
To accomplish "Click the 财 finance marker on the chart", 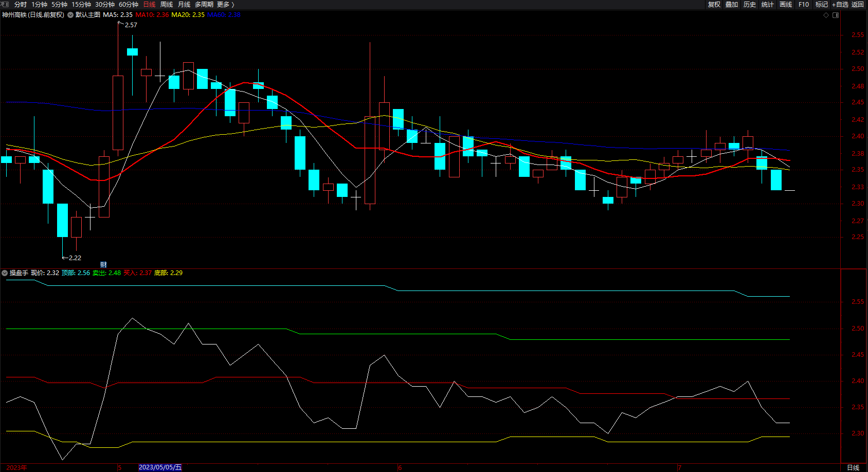I will point(103,265).
